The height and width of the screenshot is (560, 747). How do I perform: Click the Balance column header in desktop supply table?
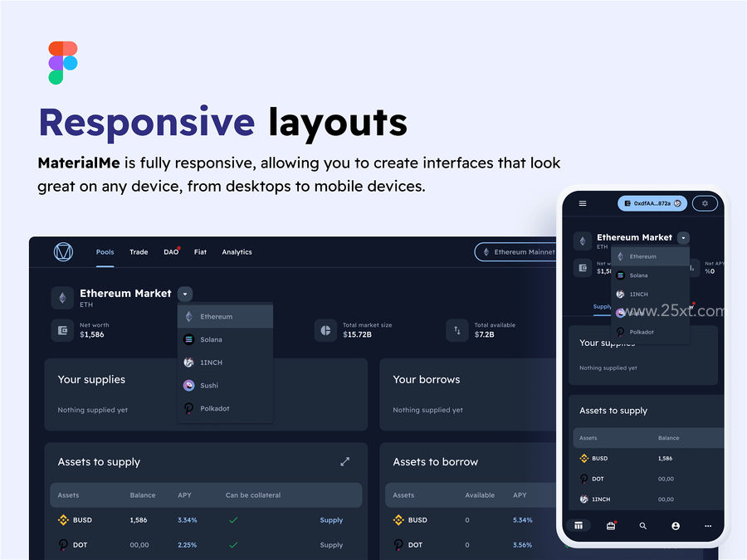point(143,495)
